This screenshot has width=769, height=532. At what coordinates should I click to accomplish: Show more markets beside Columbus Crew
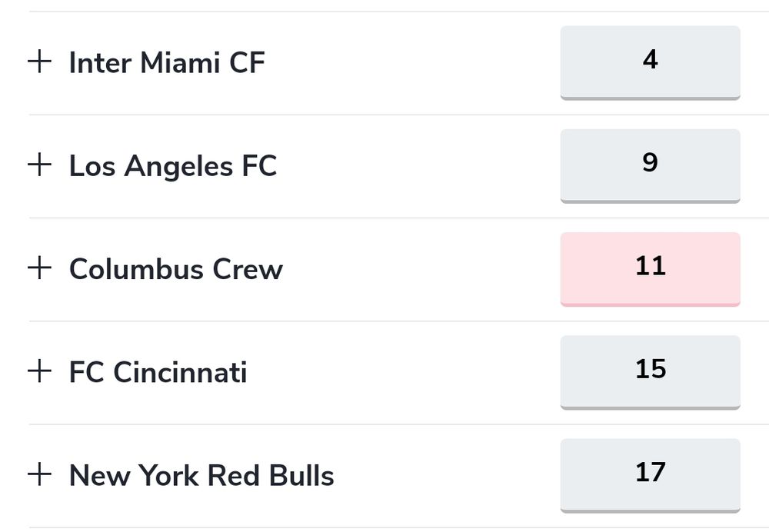[40, 268]
